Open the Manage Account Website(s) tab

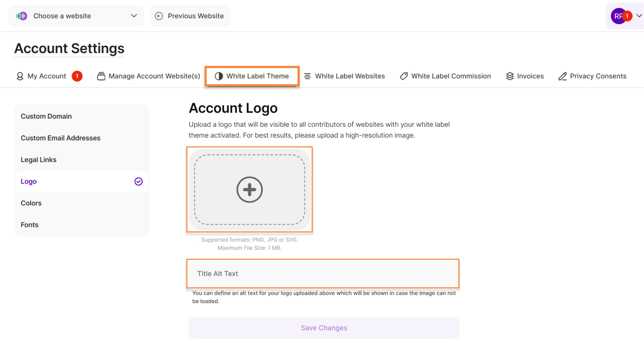point(149,76)
